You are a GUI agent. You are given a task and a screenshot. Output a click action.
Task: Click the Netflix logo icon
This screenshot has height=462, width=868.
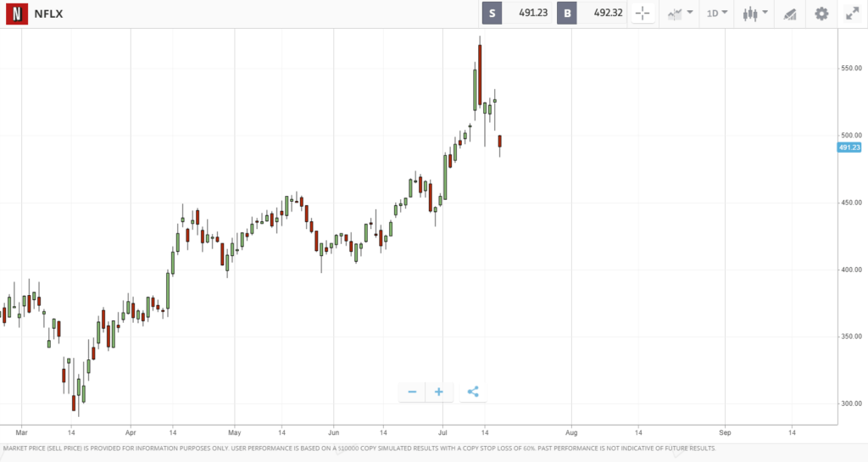[x=17, y=14]
